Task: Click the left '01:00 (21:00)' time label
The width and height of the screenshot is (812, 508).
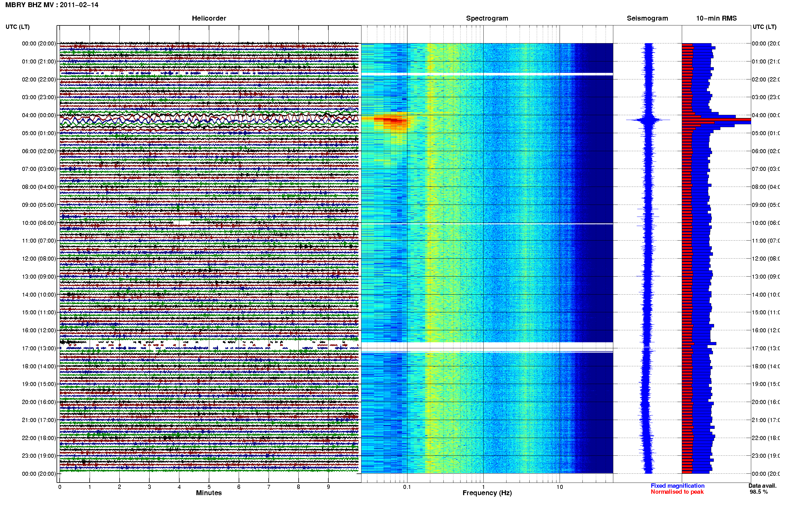Action: tap(39, 61)
